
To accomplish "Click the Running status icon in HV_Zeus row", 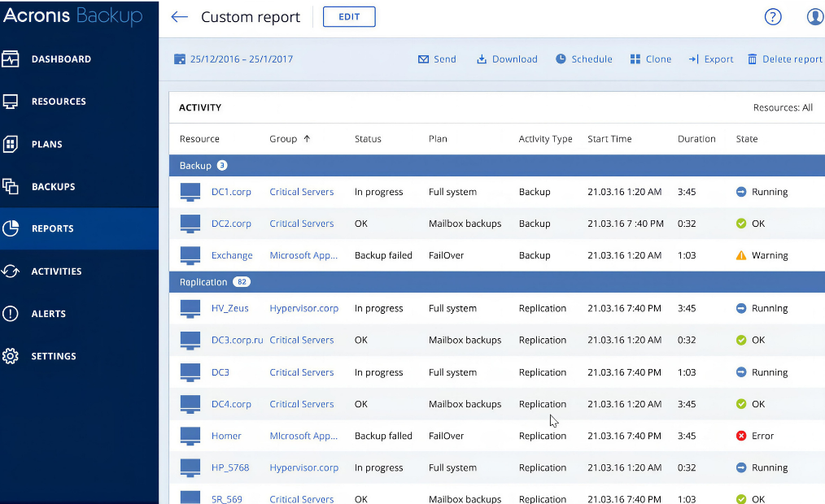I will 741,308.
